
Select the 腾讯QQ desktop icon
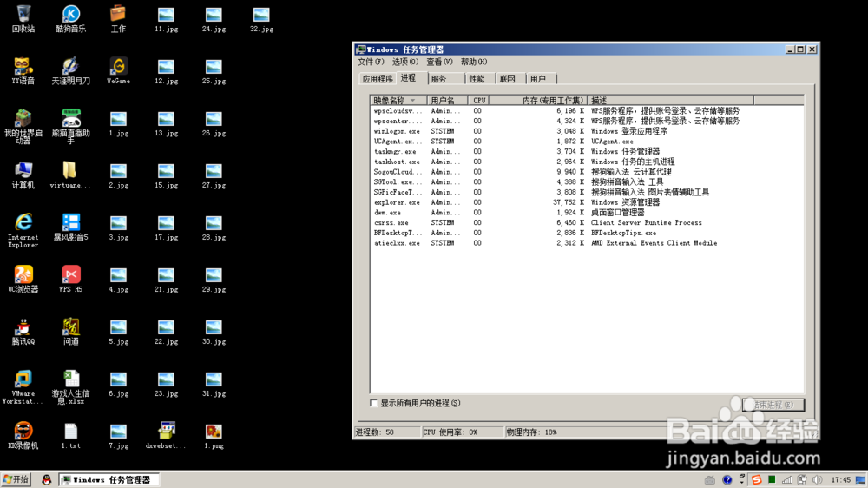(x=23, y=331)
